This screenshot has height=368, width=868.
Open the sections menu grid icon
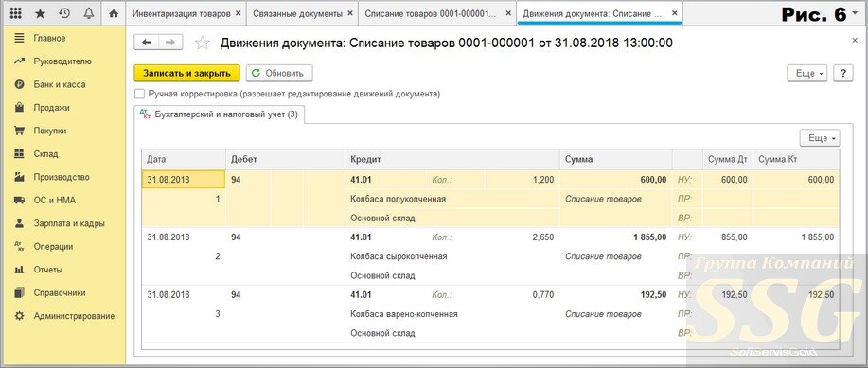click(x=16, y=12)
